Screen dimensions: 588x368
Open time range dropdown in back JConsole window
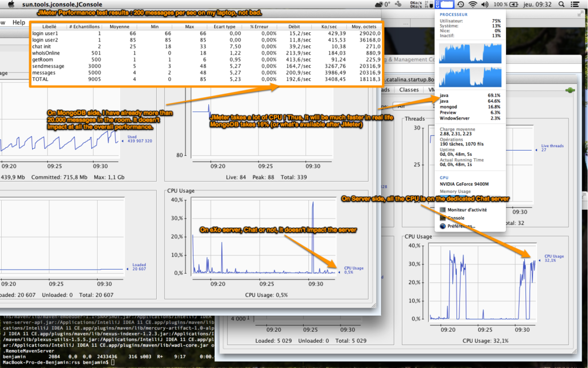(x=415, y=106)
